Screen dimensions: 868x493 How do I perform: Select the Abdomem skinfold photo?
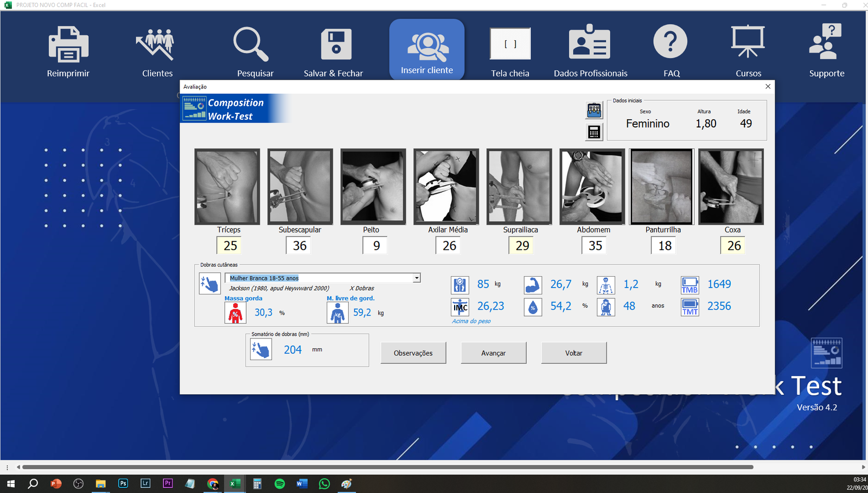[592, 187]
